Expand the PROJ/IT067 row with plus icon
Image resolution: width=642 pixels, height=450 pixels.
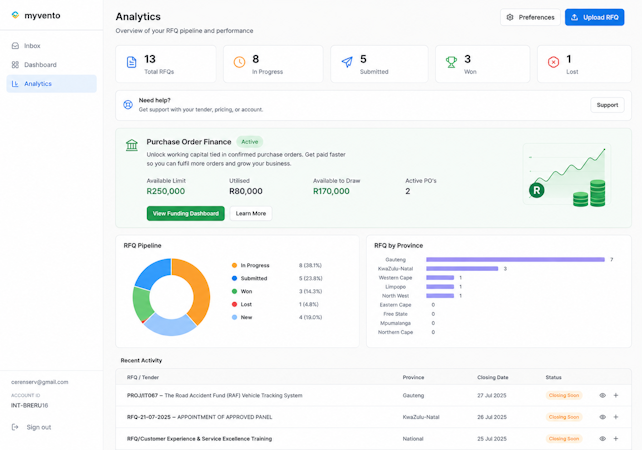[x=616, y=396]
